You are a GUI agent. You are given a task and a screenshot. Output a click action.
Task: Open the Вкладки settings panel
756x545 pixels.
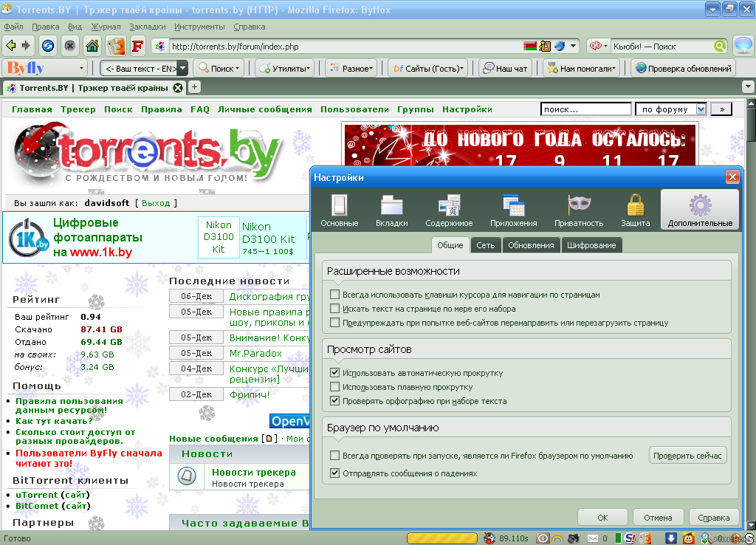pyautogui.click(x=392, y=210)
